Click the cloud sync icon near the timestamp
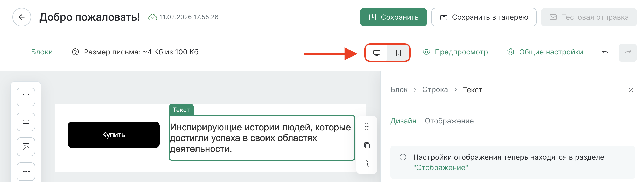Screen dimensions: 644x182 [153, 17]
